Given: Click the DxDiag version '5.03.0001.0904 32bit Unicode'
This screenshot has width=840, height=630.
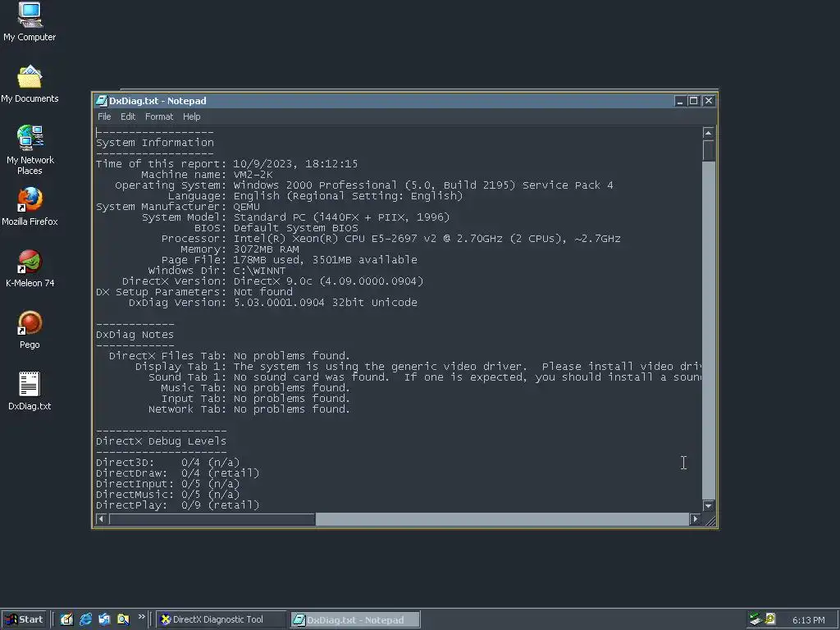Looking at the screenshot, I should (325, 303).
